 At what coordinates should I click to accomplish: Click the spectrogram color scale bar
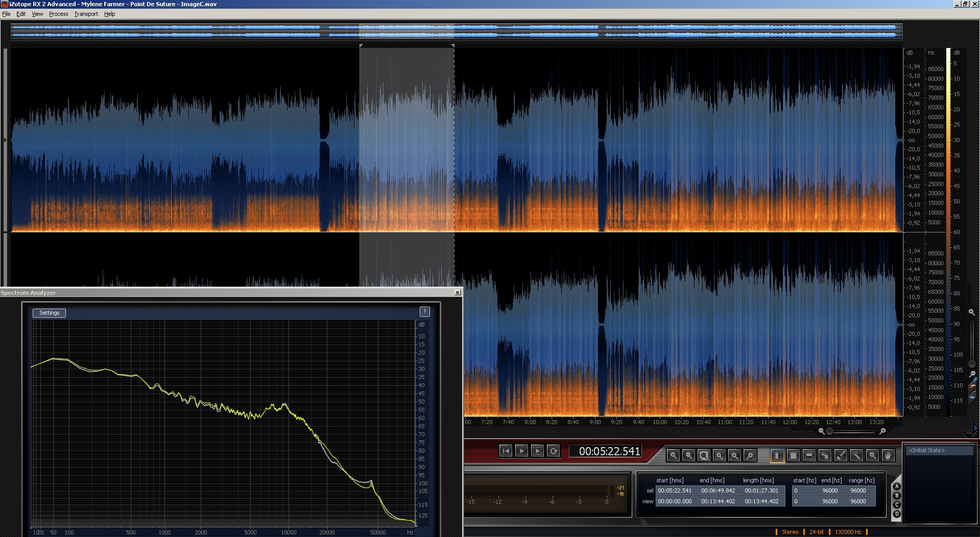click(x=948, y=232)
